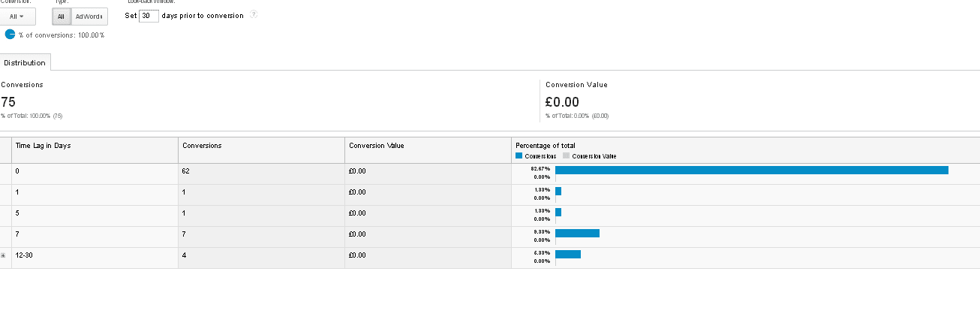
Task: Expand the 12-30 days row
Action: pos(3,255)
